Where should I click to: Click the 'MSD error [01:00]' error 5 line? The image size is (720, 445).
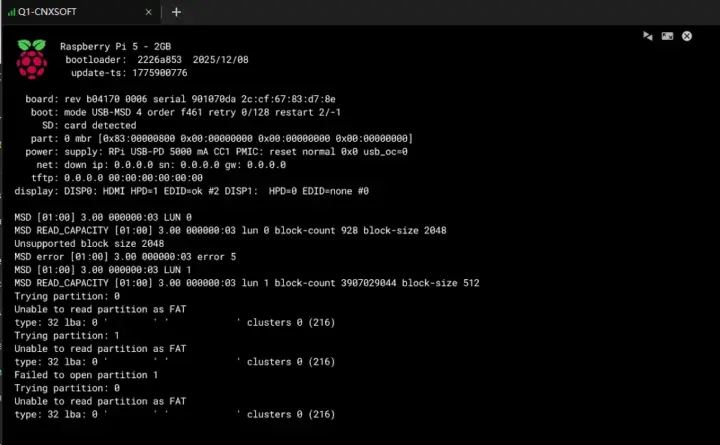coord(125,257)
